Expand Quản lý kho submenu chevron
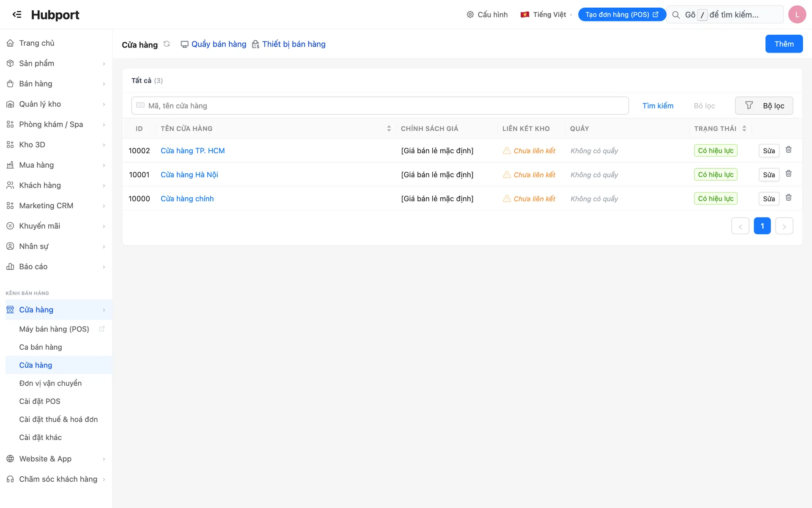 pyautogui.click(x=104, y=104)
